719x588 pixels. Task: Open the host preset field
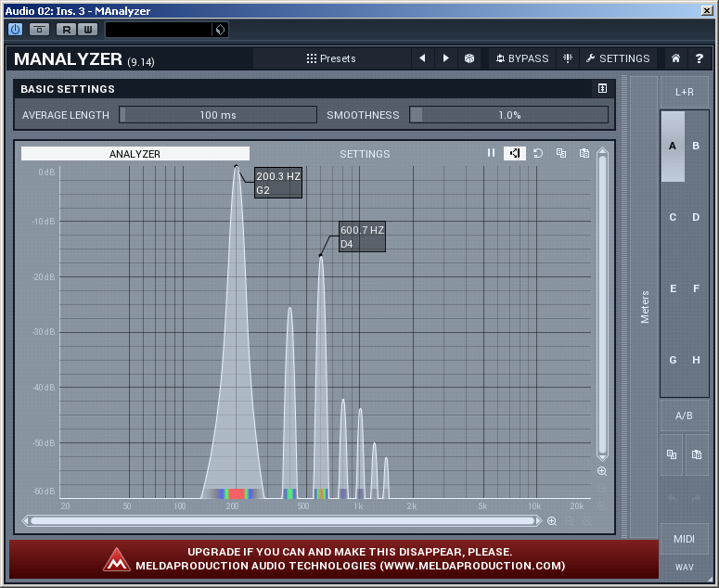[159, 30]
